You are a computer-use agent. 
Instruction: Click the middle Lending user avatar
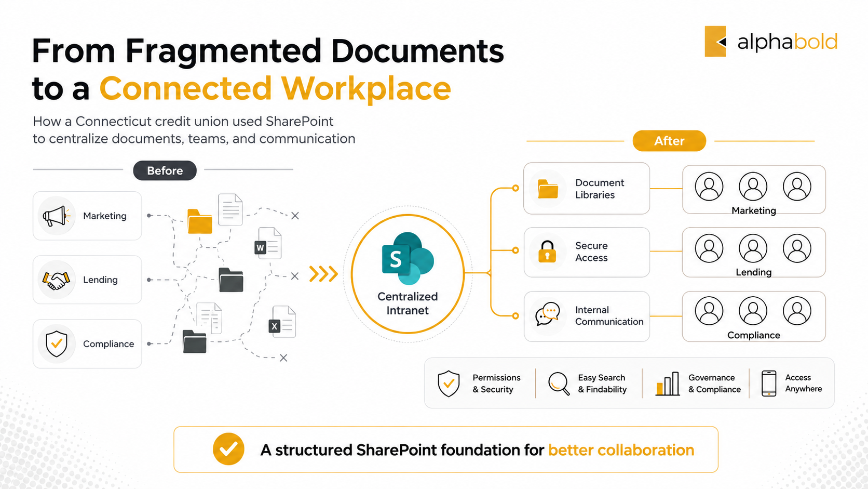(753, 248)
